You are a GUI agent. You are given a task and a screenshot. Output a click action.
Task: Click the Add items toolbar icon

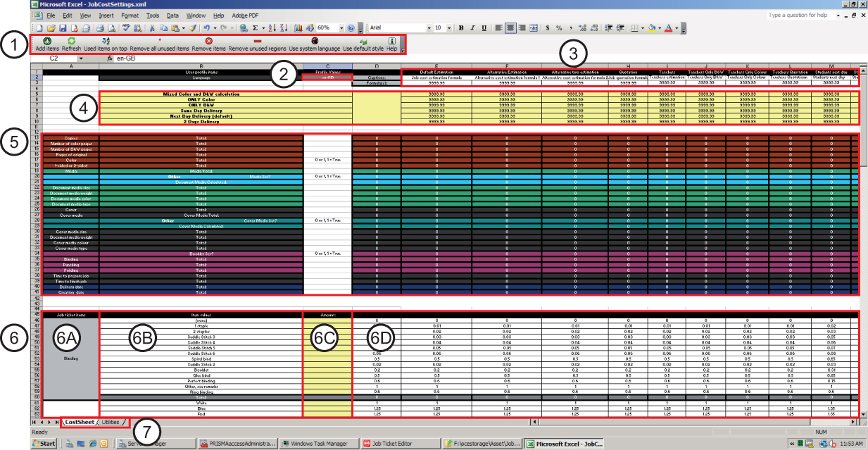46,41
